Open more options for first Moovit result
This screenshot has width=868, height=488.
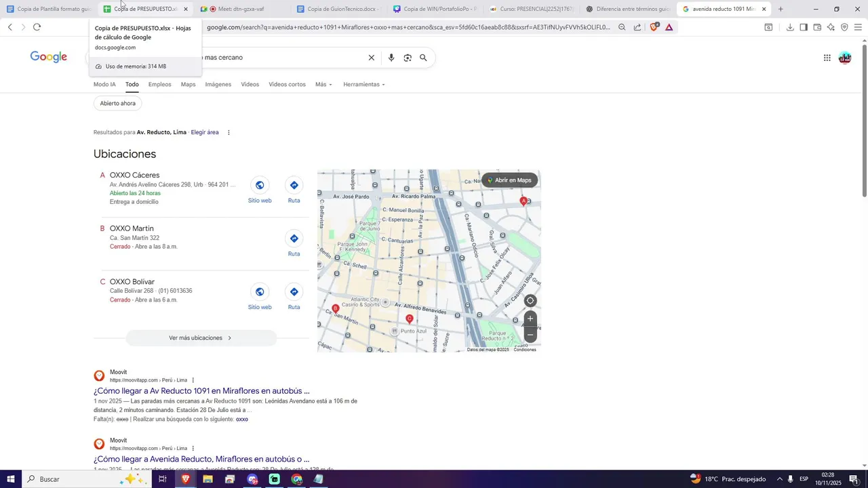click(193, 380)
